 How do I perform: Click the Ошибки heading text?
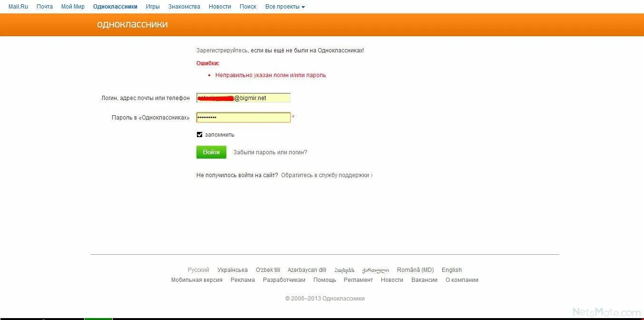pyautogui.click(x=208, y=63)
